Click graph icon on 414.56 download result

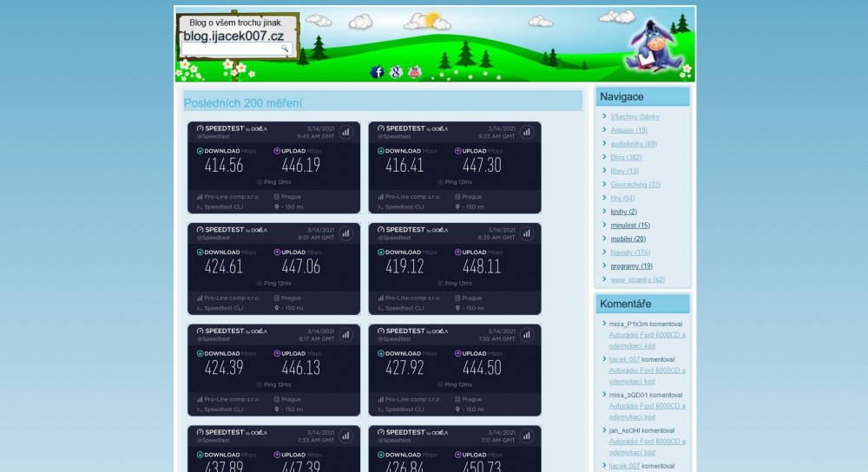pos(345,132)
